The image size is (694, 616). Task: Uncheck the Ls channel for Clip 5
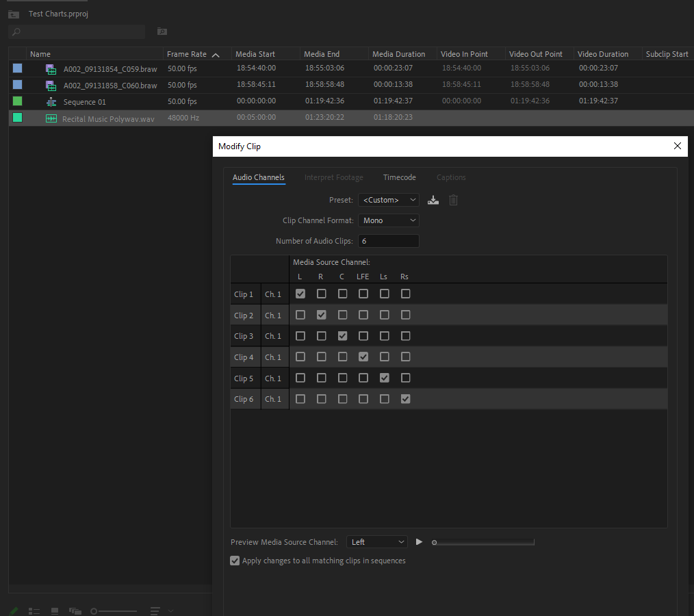384,377
